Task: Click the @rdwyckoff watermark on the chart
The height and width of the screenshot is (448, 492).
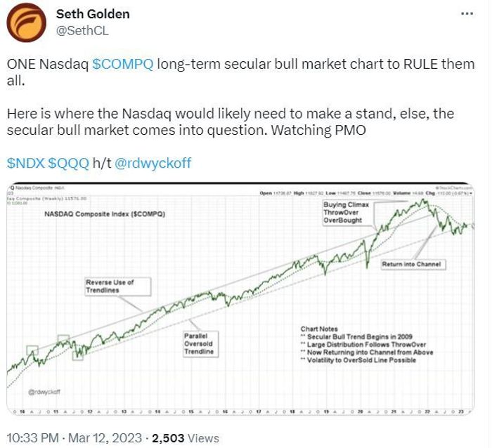Action: click(44, 392)
